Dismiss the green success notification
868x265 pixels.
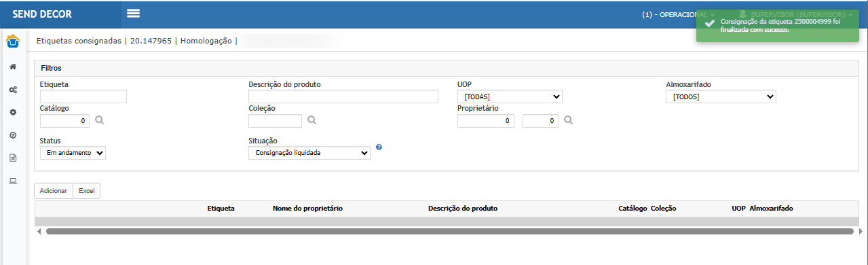(778, 26)
